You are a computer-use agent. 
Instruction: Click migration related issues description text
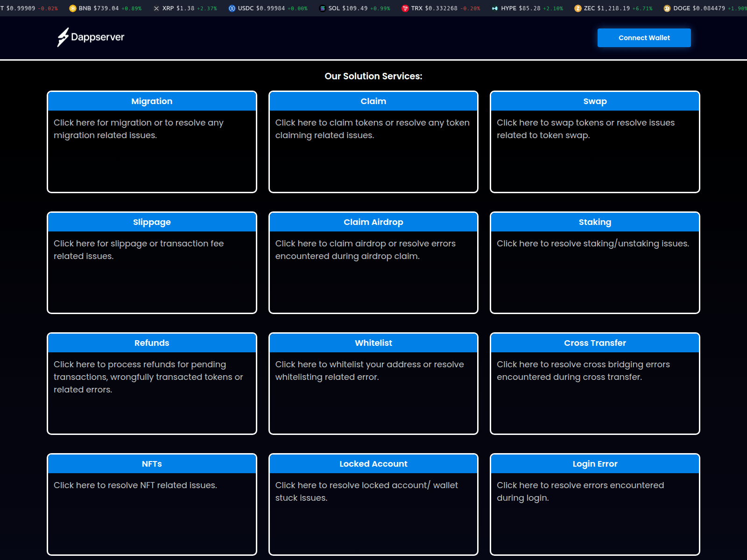click(139, 129)
